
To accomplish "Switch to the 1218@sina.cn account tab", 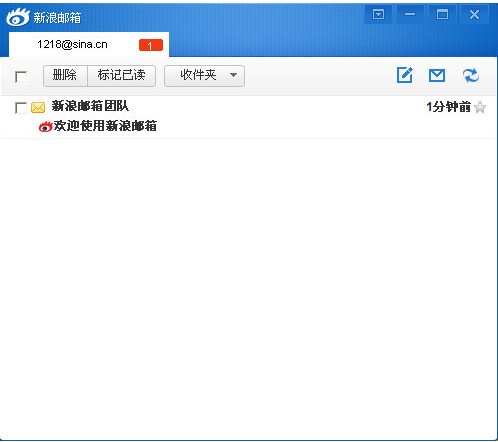I will tap(89, 45).
